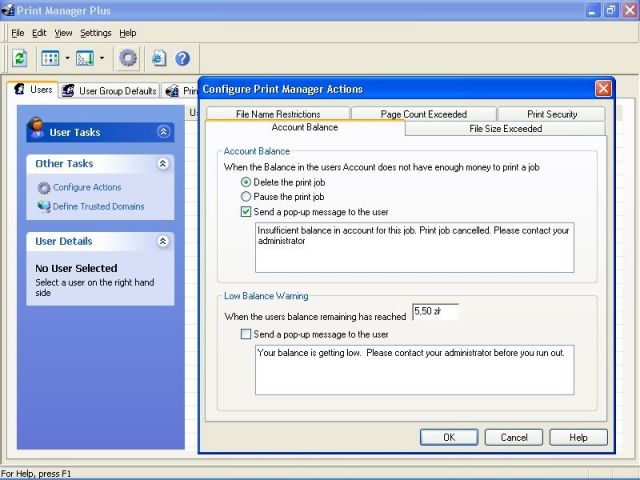Screen dimensions: 640x480
Task: Select the Account Balance tab
Action: click(x=305, y=127)
